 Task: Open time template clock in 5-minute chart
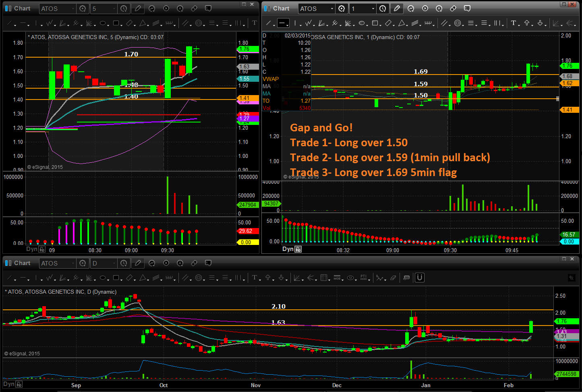click(124, 8)
